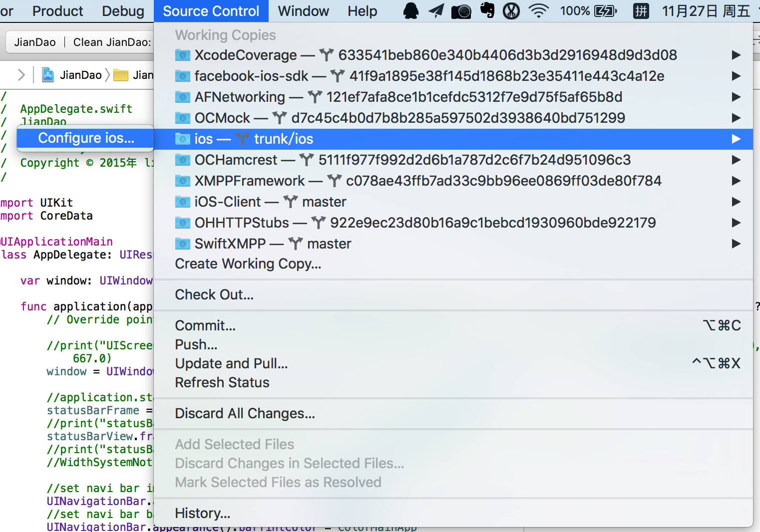Click the circled X menu bar icon
Viewport: 760px width, 532px height.
[511, 11]
